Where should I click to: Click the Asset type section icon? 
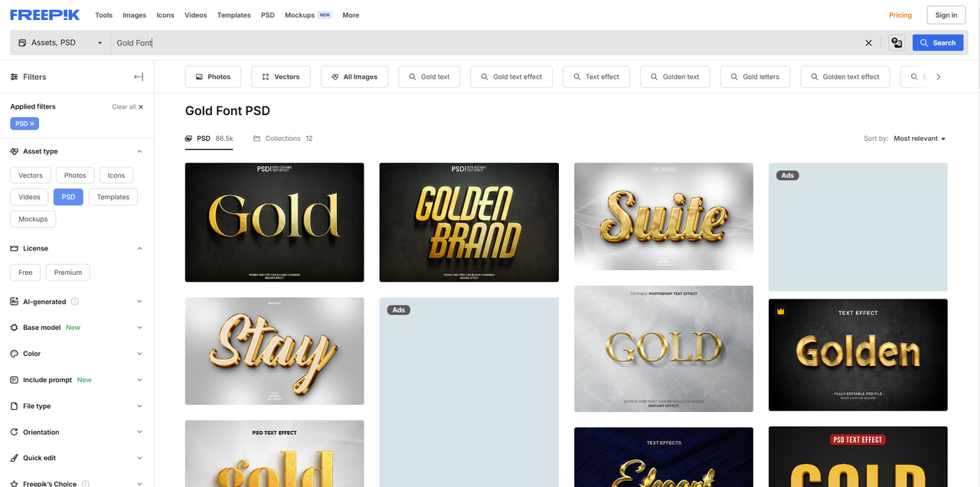(x=15, y=152)
